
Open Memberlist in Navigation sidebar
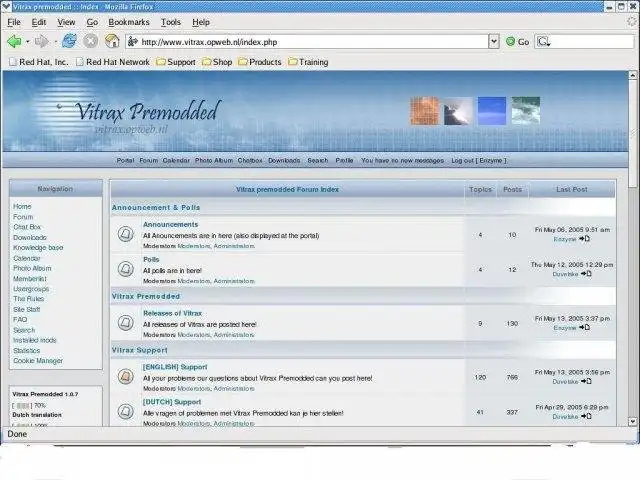[x=30, y=278]
